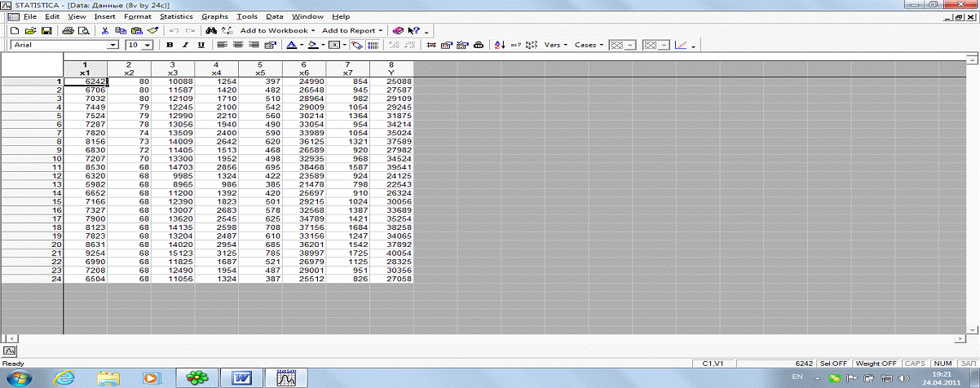
Task: Open the Graphs menu
Action: [215, 16]
